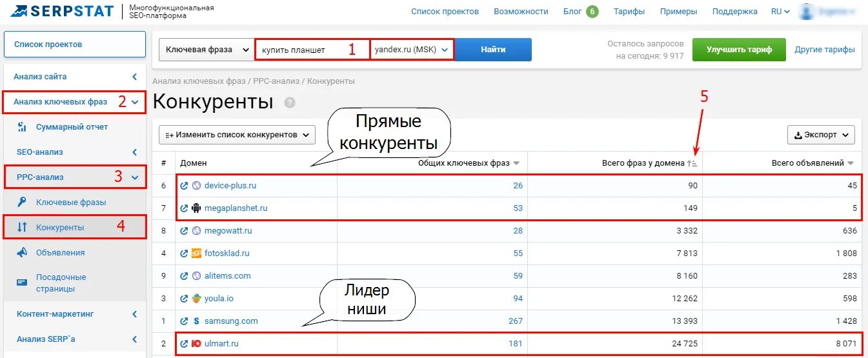Open Список проектов in top menu
The image size is (868, 358).
click(x=445, y=12)
